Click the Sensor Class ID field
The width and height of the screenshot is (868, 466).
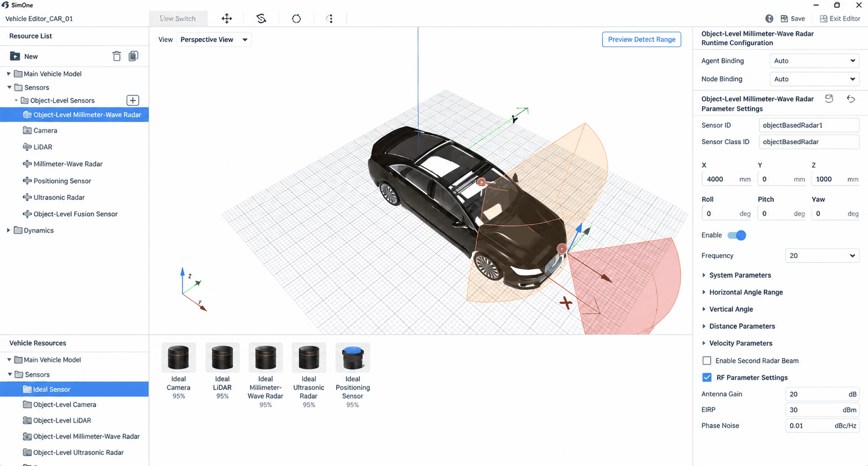[809, 141]
